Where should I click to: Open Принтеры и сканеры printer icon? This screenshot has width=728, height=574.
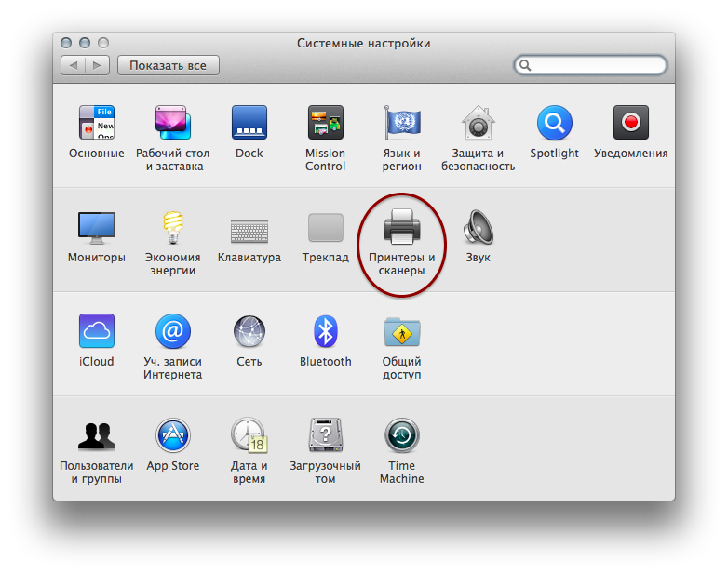click(x=402, y=226)
